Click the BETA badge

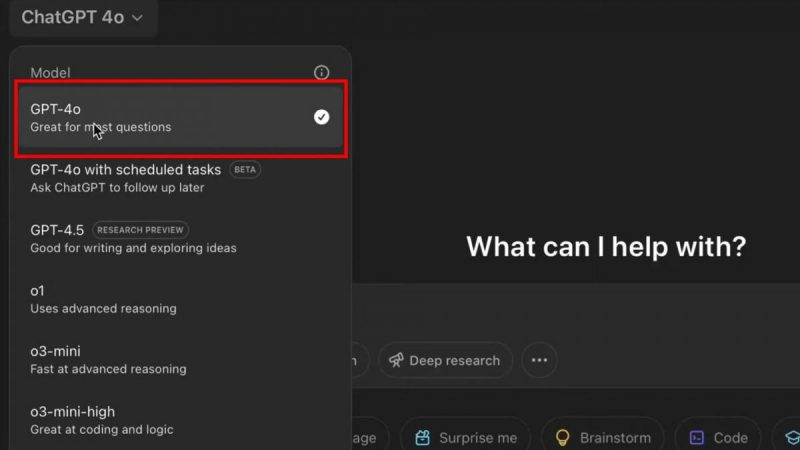click(x=245, y=169)
